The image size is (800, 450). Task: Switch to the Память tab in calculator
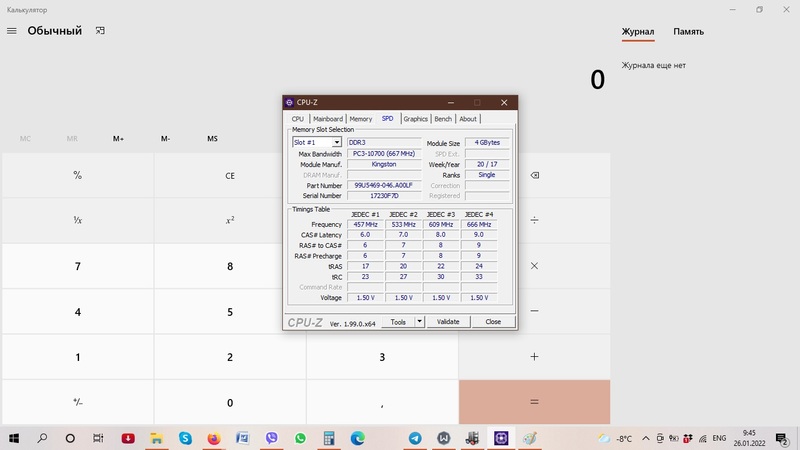(688, 31)
